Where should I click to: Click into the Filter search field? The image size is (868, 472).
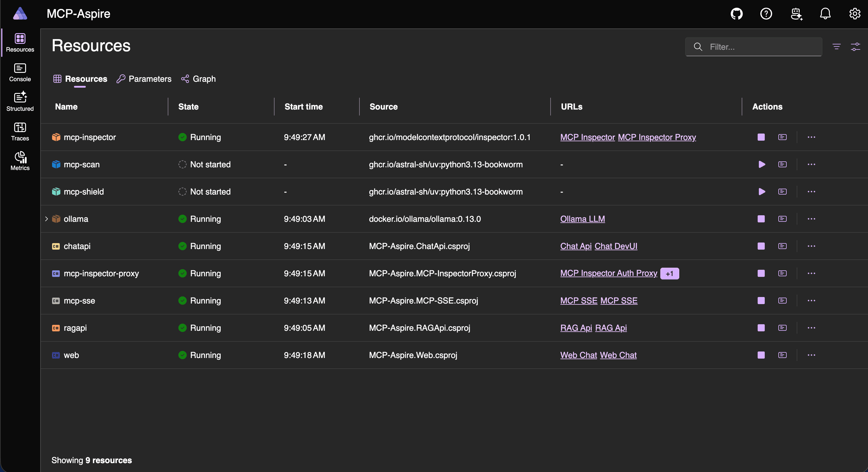pos(754,46)
